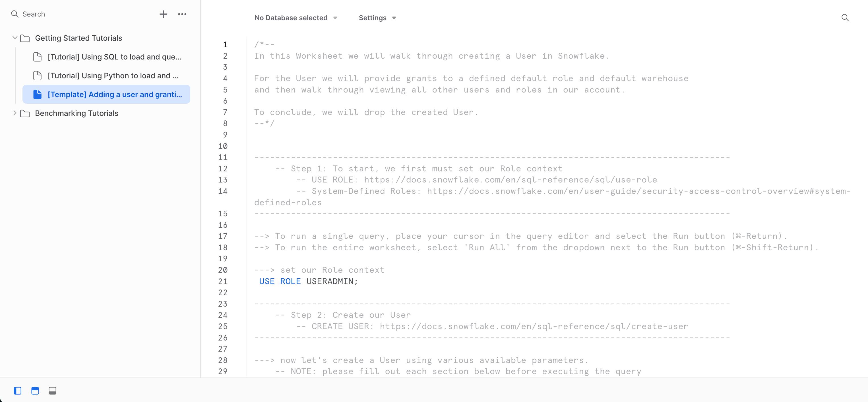Click the template worksheet file icon
The image size is (868, 402).
(37, 94)
